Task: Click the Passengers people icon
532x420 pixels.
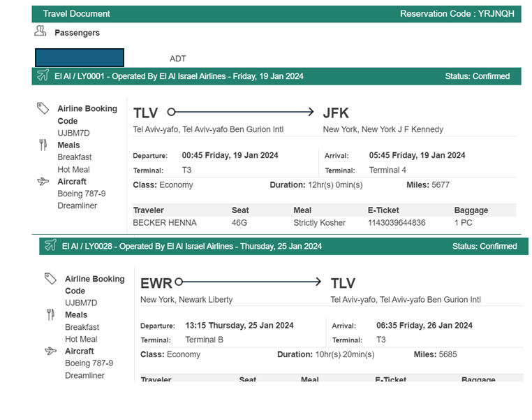Action: (x=40, y=31)
